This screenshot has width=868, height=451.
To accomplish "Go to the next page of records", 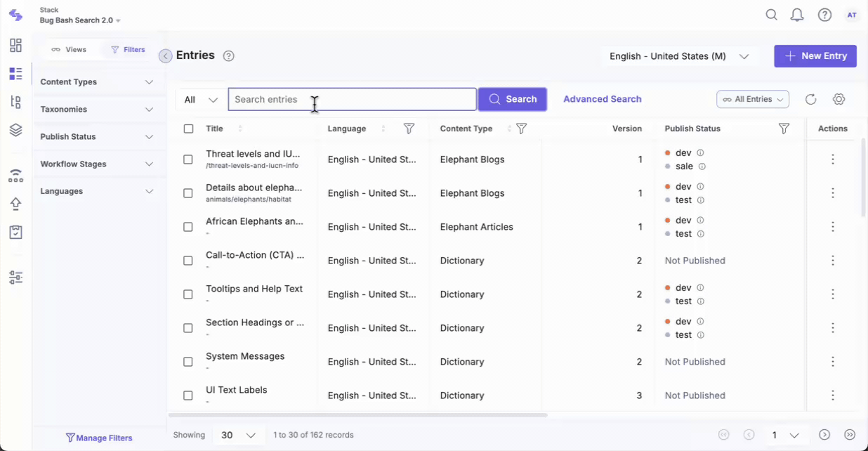I will coord(824,435).
